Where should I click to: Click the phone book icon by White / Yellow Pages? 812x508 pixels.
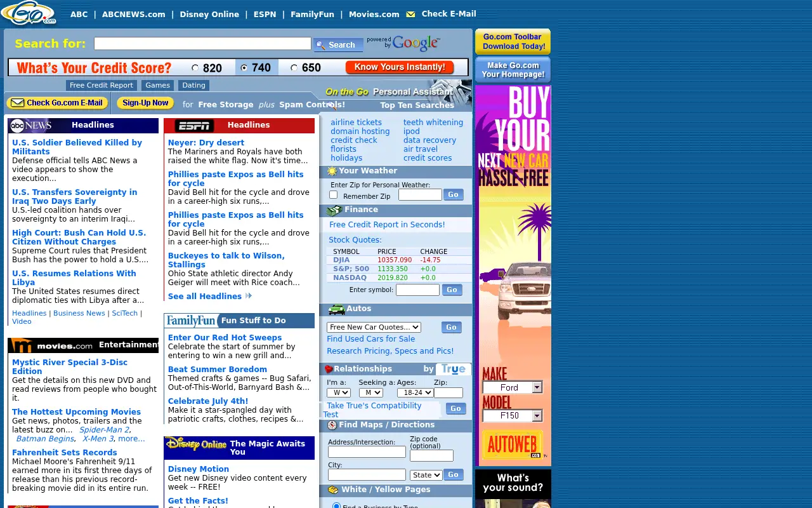coord(333,490)
